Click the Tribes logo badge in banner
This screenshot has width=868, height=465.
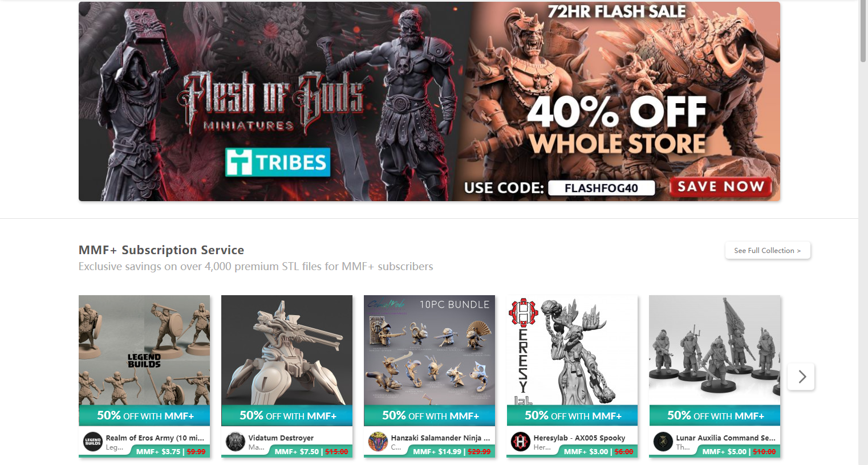278,162
